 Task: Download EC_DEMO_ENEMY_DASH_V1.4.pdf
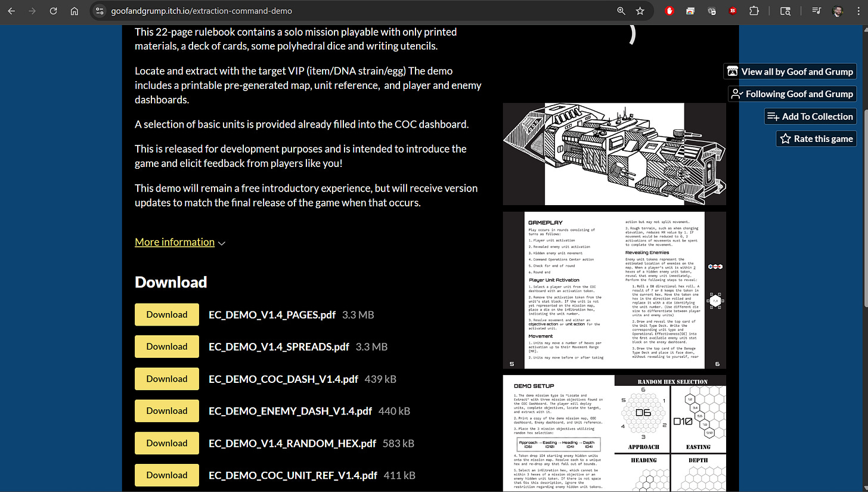click(x=167, y=411)
